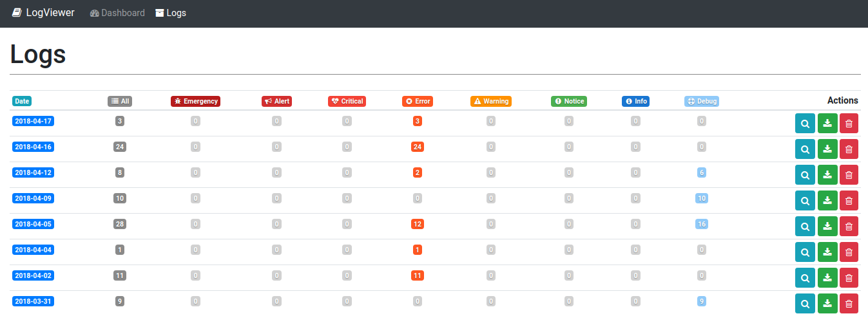
Task: Click Error count 2 for 2018-04-12
Action: [x=418, y=172]
